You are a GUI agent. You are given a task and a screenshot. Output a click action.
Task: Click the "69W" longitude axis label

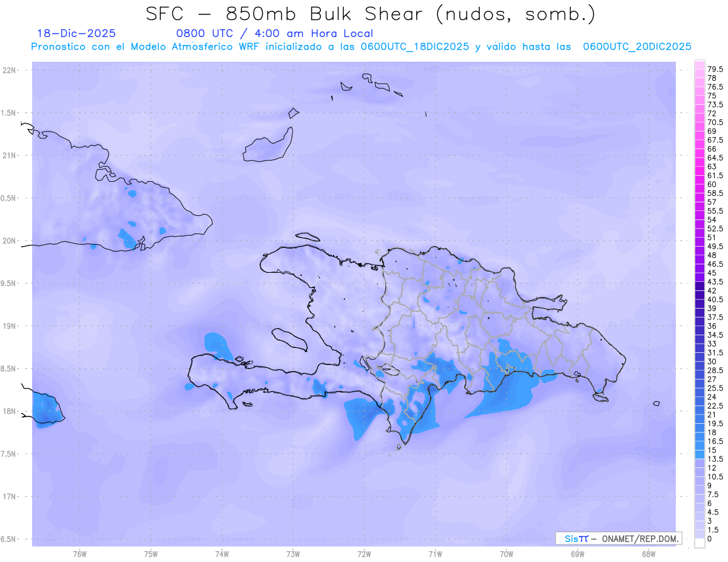click(578, 554)
